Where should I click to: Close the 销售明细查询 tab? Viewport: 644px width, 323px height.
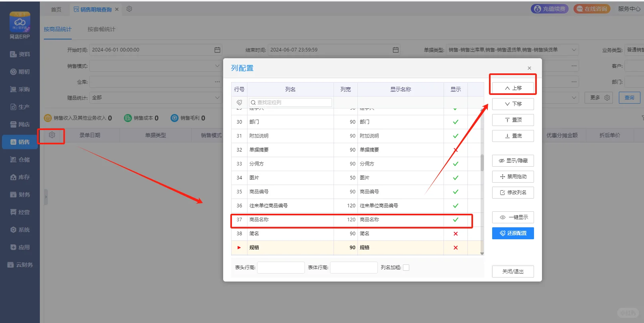tap(117, 9)
